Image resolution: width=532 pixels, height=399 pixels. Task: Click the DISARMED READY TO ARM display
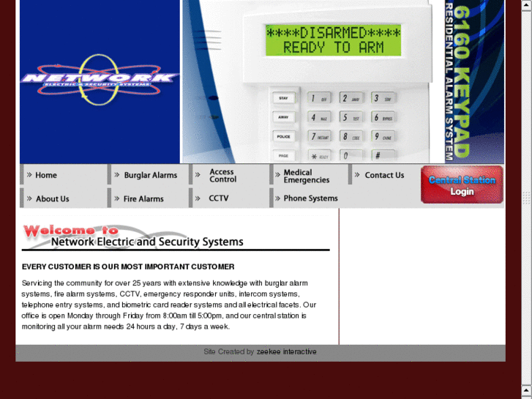coord(333,40)
